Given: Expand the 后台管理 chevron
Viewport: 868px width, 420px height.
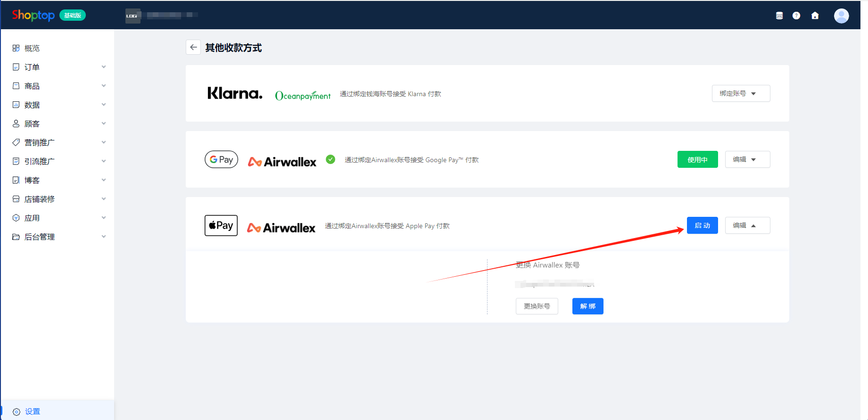Looking at the screenshot, I should click(x=104, y=237).
